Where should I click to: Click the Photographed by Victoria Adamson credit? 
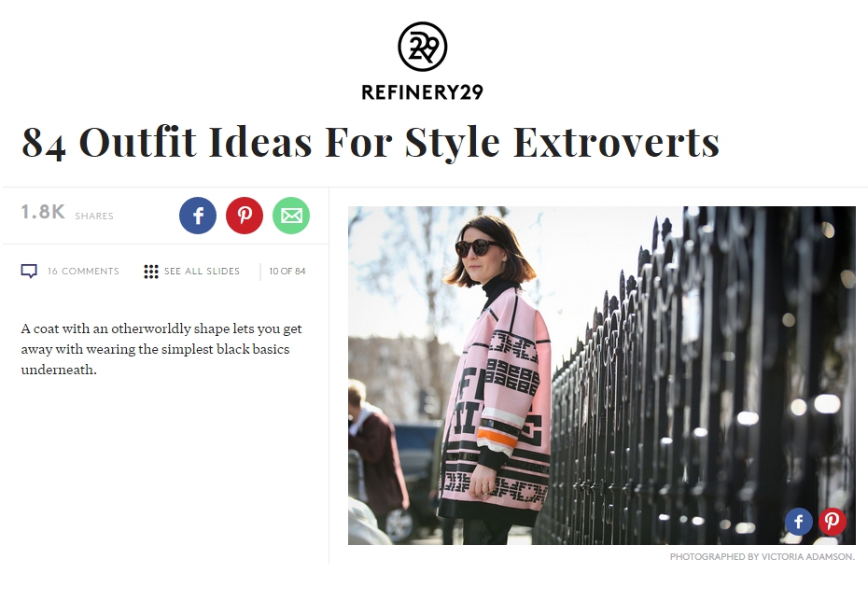(x=763, y=557)
